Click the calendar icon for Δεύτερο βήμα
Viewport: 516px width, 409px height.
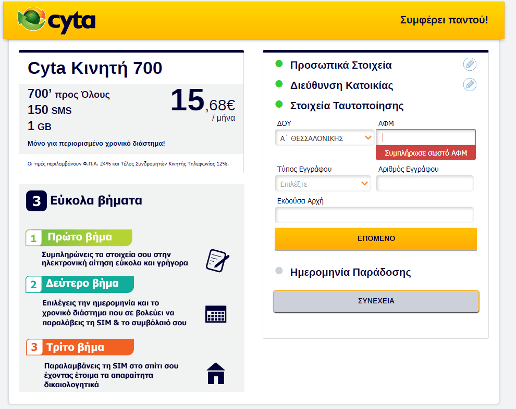(x=215, y=314)
